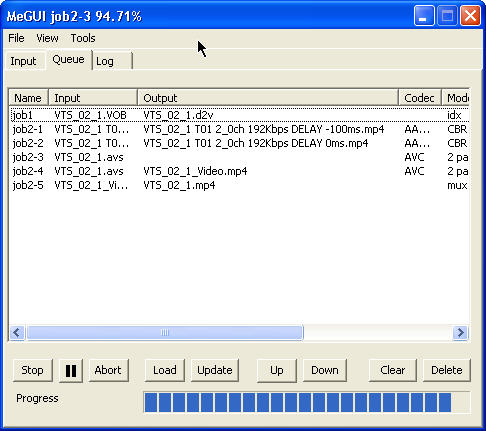Screen dimensions: 486x431
Task: Click left arrow of horizontal scrollbar
Action: point(17,333)
